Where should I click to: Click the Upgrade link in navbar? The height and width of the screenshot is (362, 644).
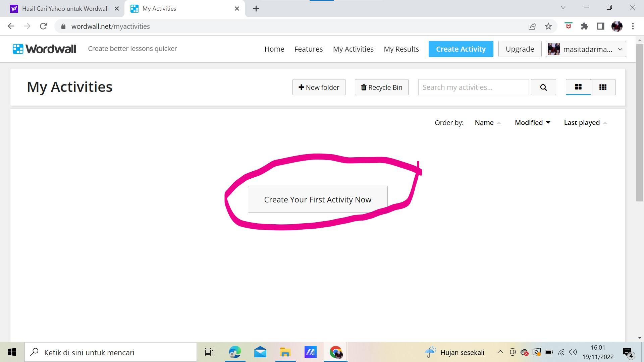click(x=519, y=49)
